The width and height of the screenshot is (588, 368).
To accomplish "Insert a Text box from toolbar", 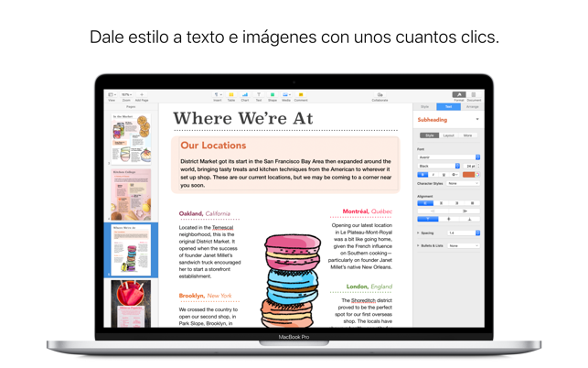I will click(x=259, y=94).
